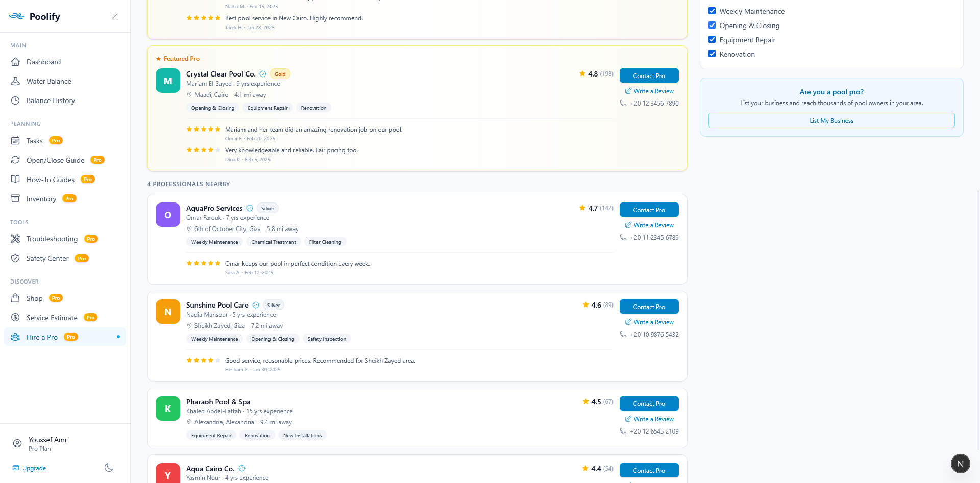Click the New Installations tag
This screenshot has height=483, width=980.
pyautogui.click(x=302, y=436)
